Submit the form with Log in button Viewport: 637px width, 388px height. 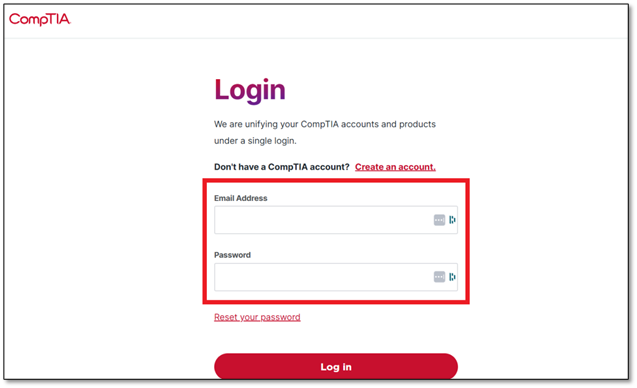tap(336, 366)
